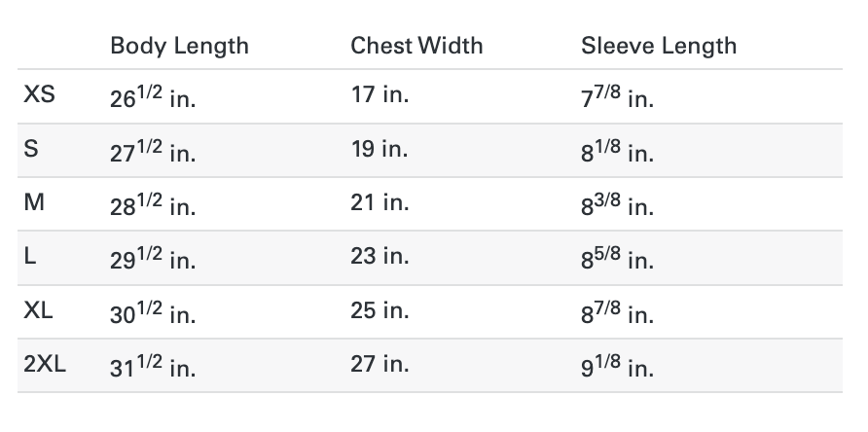Click the 8 7/8 in. sleeve length cell
868x432 pixels.
point(617,312)
